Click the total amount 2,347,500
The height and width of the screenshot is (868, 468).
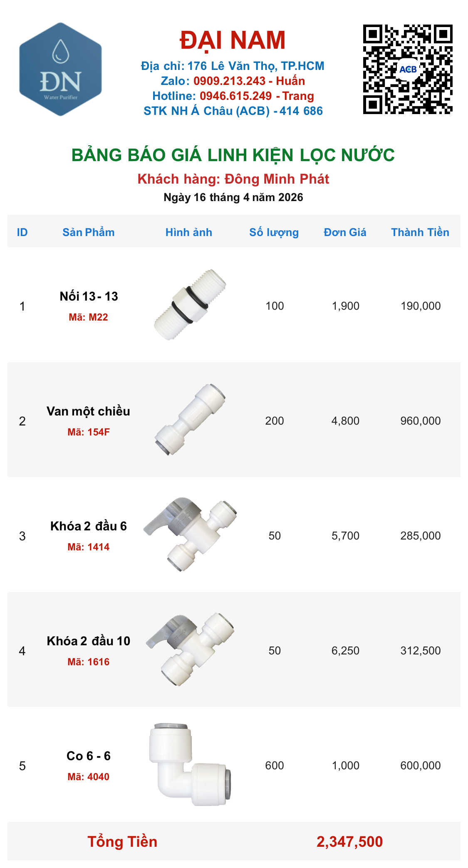pyautogui.click(x=350, y=841)
